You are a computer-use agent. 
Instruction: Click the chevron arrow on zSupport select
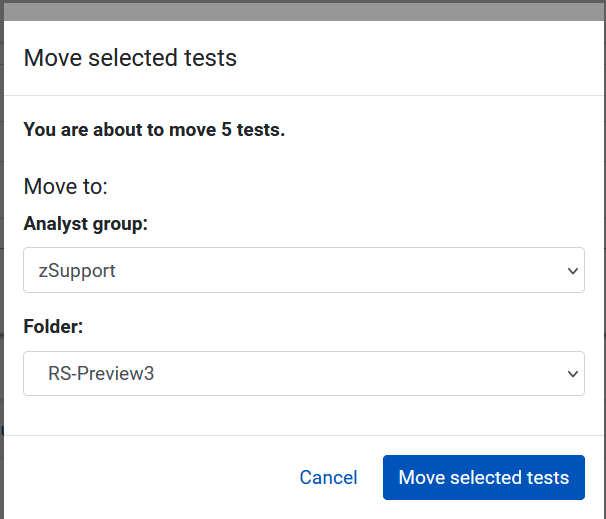pyautogui.click(x=572, y=270)
